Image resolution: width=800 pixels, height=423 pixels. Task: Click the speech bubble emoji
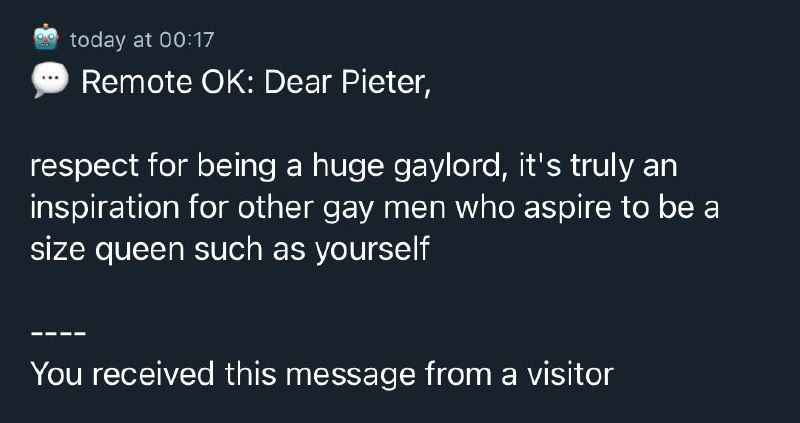coord(50,82)
